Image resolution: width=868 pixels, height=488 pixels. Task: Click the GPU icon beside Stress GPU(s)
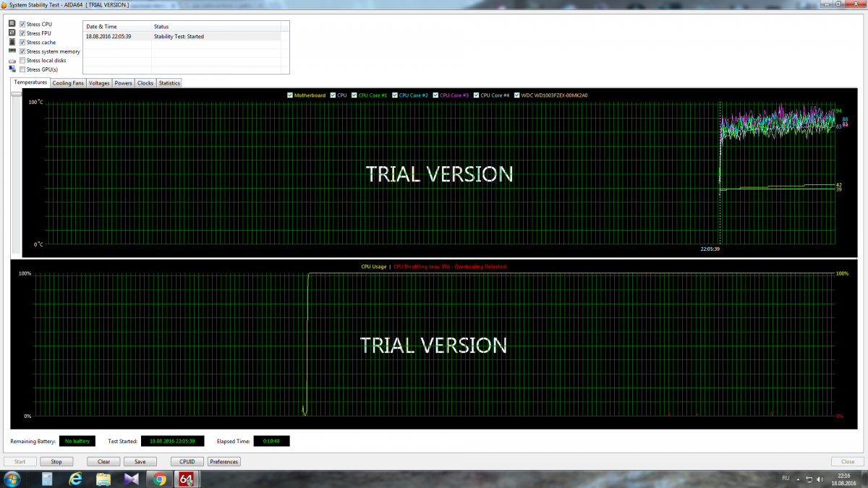coord(12,69)
